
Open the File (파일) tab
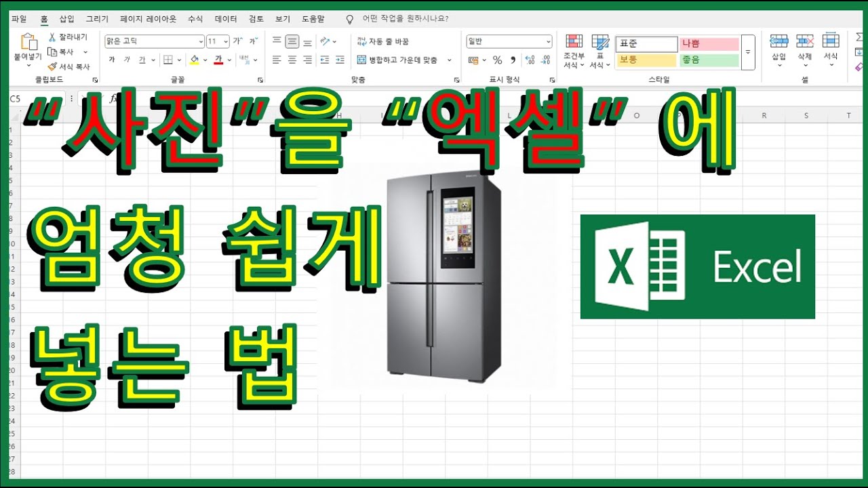(19, 19)
